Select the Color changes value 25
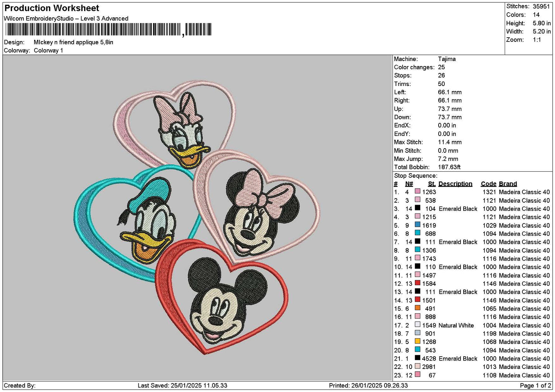The height and width of the screenshot is (392, 555). pyautogui.click(x=441, y=67)
